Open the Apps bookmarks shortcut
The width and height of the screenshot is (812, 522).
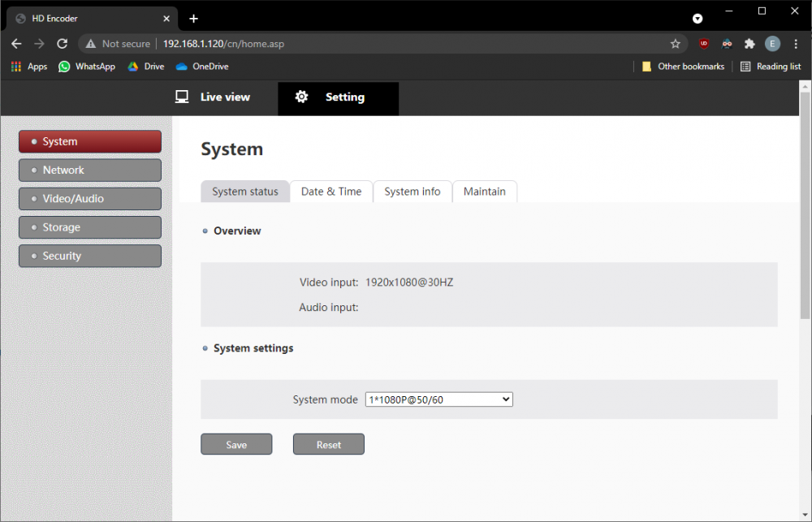[29, 67]
